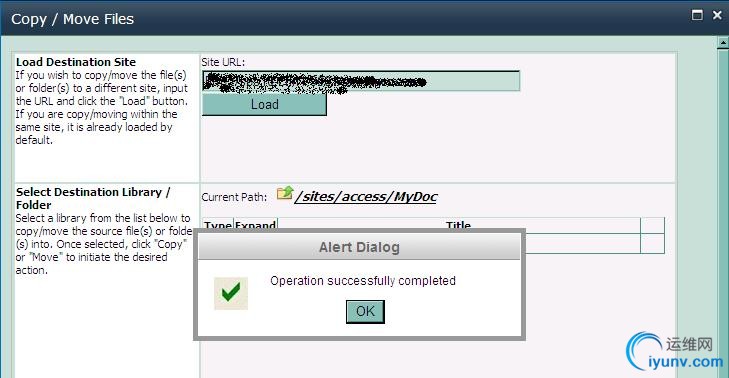Focus the Site URL input field
This screenshot has width=729, height=378.
tap(361, 81)
